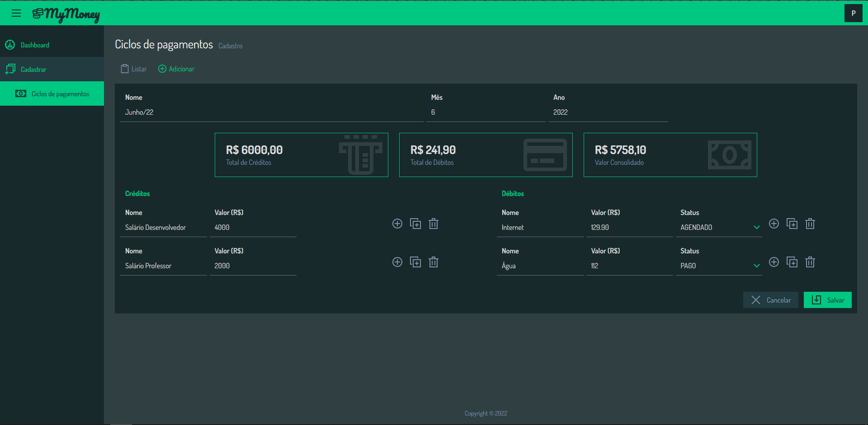Viewport: 868px width, 425px height.
Task: Edit the Ano field with value 2022
Action: click(x=608, y=112)
